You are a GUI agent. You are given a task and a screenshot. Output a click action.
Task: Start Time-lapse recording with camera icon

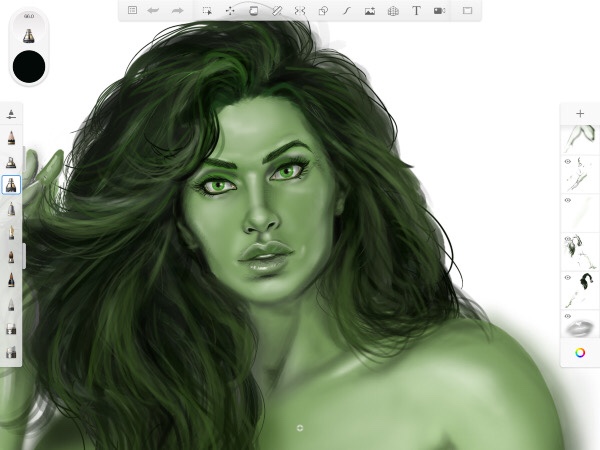pyautogui.click(x=439, y=11)
